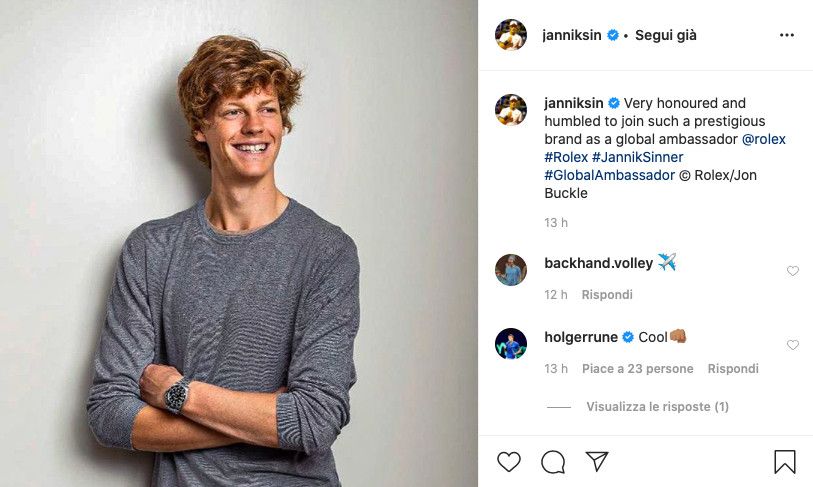Click the post photo of the man
Screen dimensions: 813x487
coord(239,243)
